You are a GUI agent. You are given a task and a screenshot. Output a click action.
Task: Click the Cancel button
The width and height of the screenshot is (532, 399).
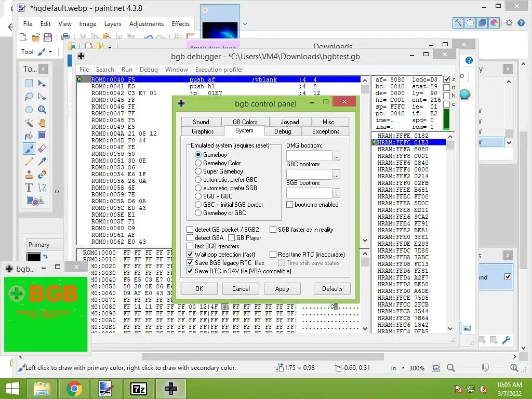(241, 289)
